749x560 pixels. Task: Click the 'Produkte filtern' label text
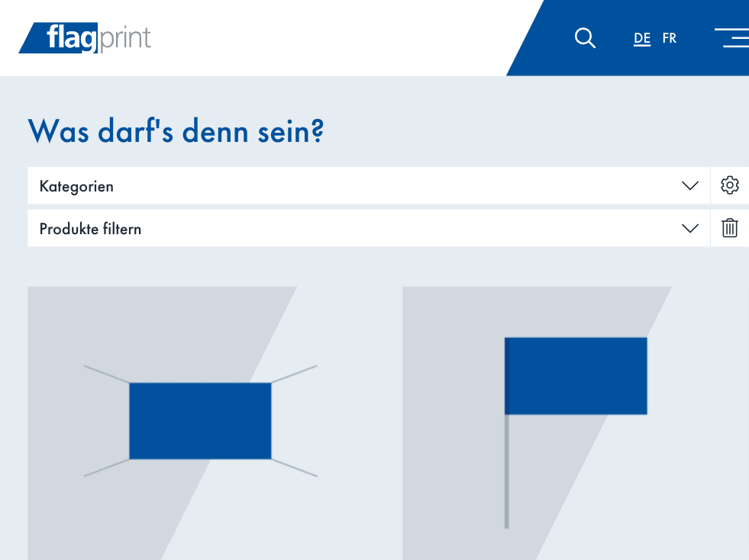[90, 229]
